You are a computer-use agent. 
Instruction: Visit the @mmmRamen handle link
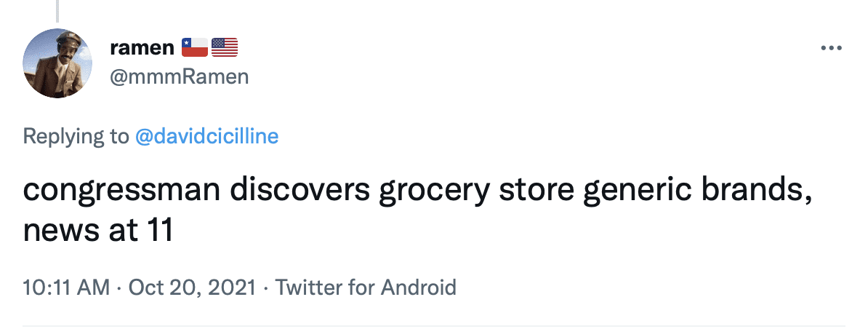[179, 76]
